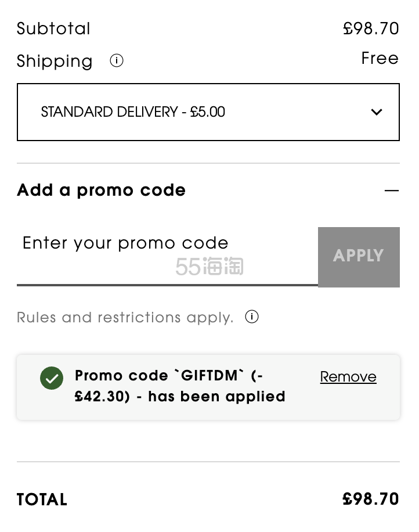Click the minus icon beside promo code

392,190
